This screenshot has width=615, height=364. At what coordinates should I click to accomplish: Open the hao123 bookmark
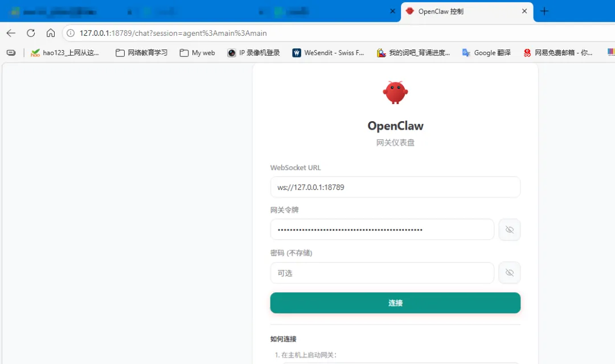tap(65, 53)
